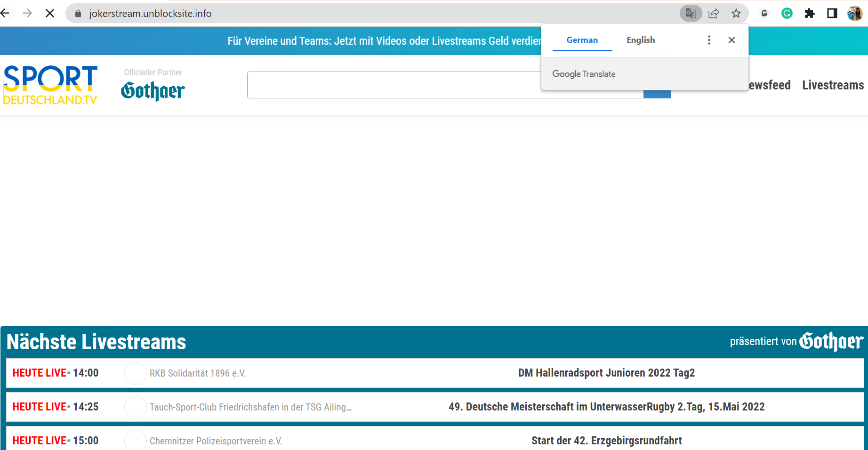The image size is (868, 450).
Task: Click the Google Translate icon in address bar
Action: [x=691, y=13]
